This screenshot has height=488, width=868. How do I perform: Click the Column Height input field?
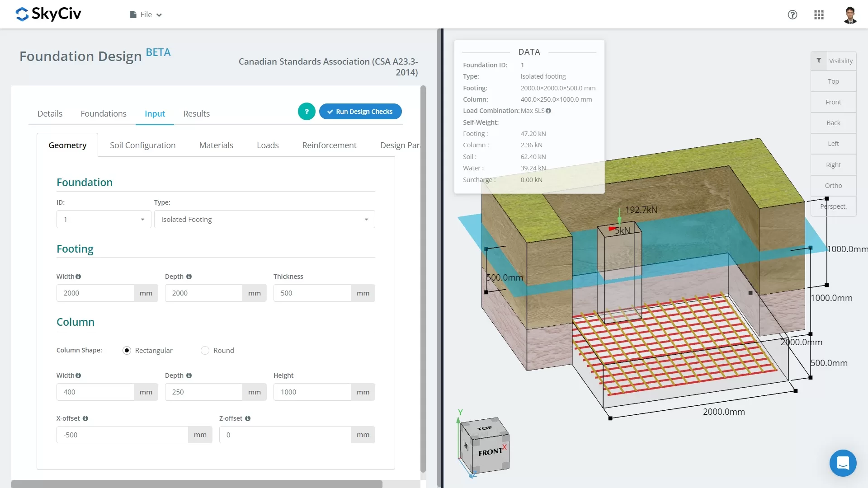(x=312, y=392)
